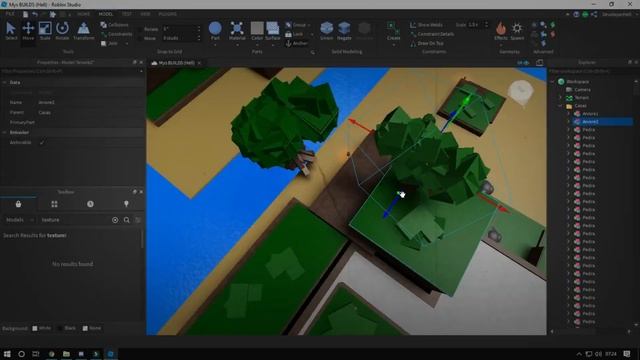This screenshot has height=360, width=640.
Task: Switch to the VIEW ribbon tab
Action: (x=145, y=14)
